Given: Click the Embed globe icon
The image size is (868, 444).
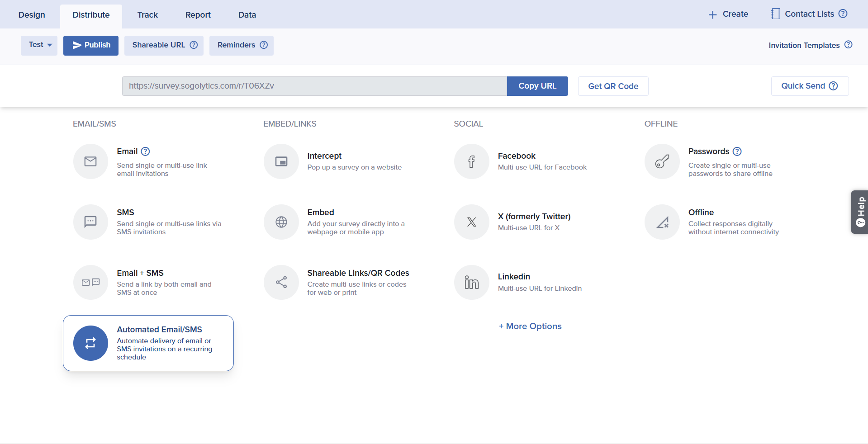Looking at the screenshot, I should point(281,222).
